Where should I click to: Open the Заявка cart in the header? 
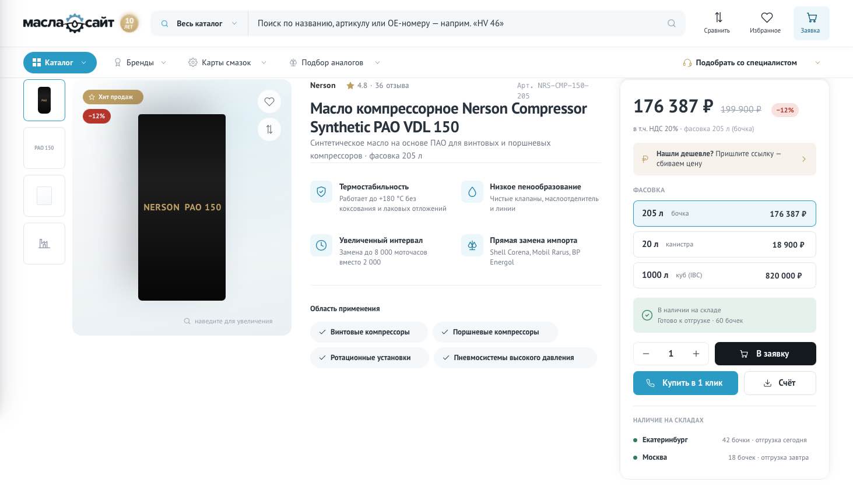[x=811, y=23]
